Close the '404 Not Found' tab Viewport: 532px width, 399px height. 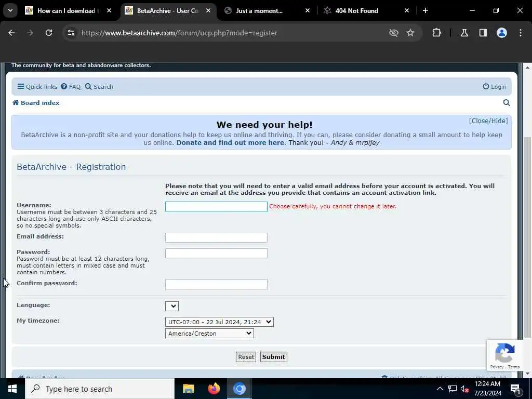pyautogui.click(x=407, y=10)
